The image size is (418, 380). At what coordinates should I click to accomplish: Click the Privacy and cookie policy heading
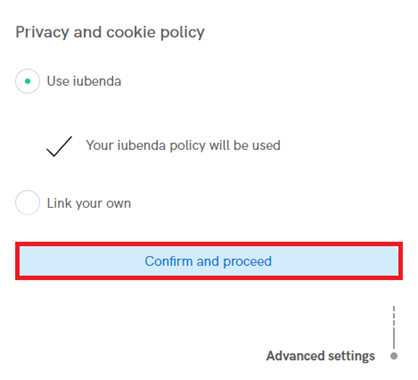coord(110,33)
